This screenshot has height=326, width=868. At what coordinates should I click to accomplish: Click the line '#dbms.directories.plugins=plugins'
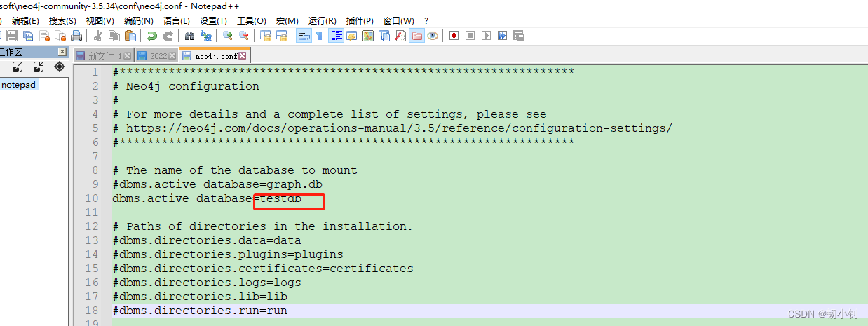coord(228,254)
